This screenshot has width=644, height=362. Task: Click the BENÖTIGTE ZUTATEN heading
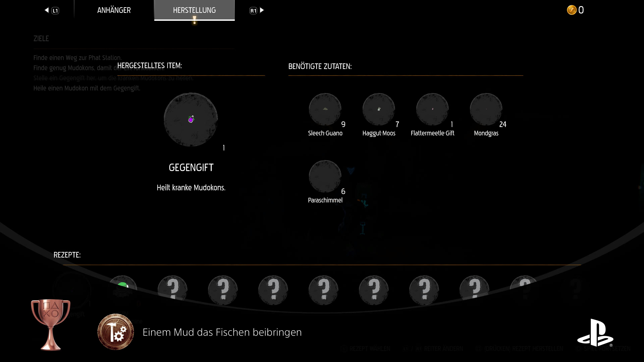(x=320, y=67)
